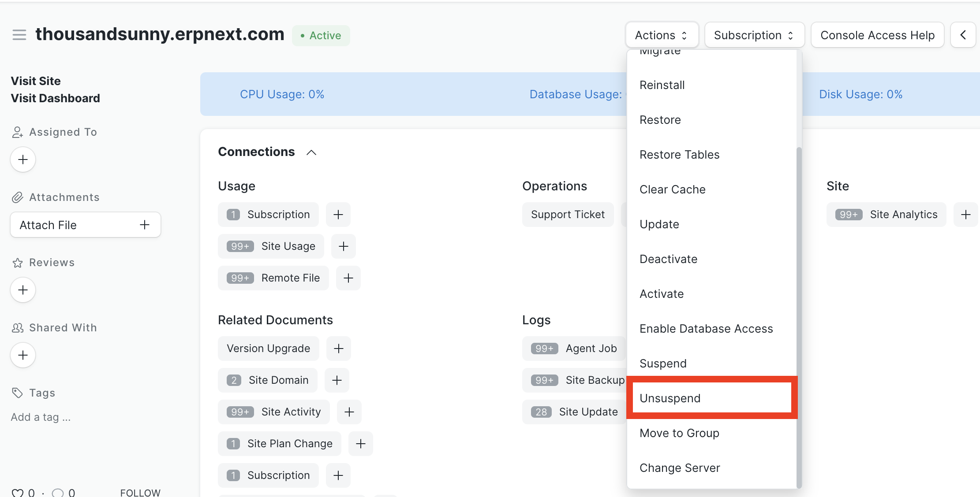This screenshot has height=497, width=980.
Task: Click plus icon under Reviews
Action: click(23, 290)
